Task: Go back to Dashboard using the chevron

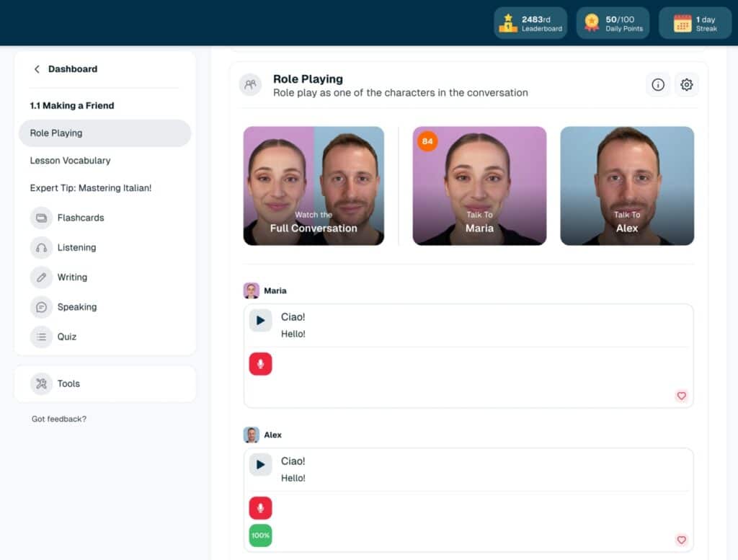Action: click(37, 69)
